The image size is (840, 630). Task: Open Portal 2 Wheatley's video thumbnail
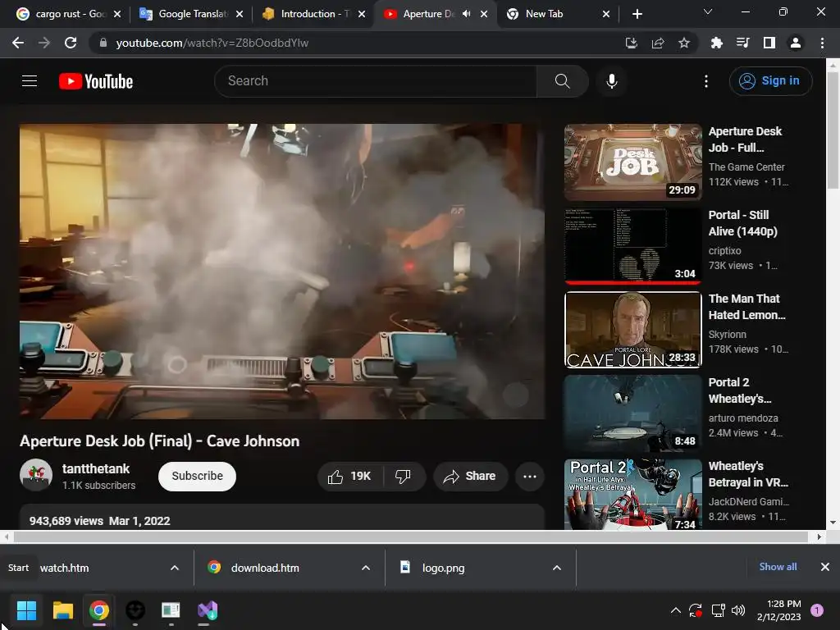633,413
